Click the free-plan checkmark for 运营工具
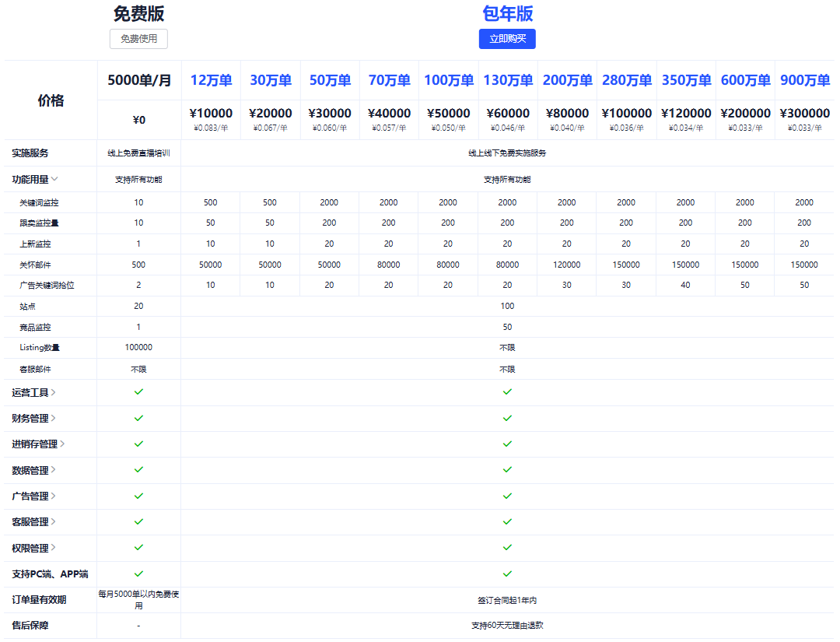 [x=138, y=391]
